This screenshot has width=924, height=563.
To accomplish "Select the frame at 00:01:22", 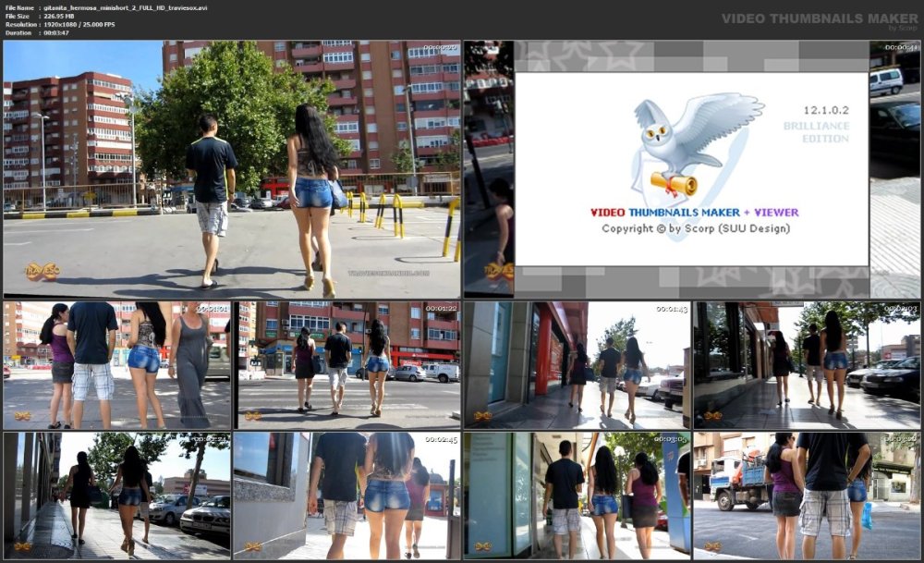I will pos(348,365).
